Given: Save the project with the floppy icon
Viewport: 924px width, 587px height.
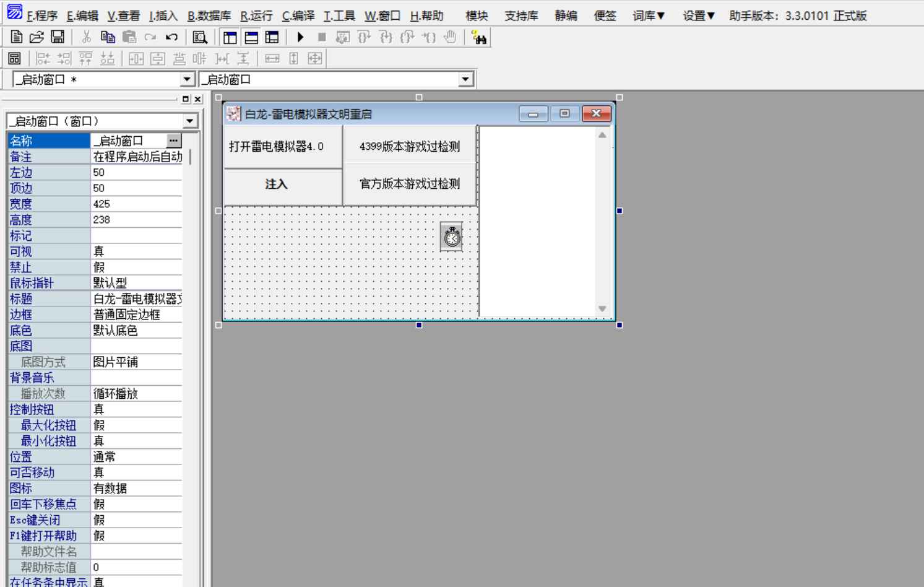Looking at the screenshot, I should 58,37.
